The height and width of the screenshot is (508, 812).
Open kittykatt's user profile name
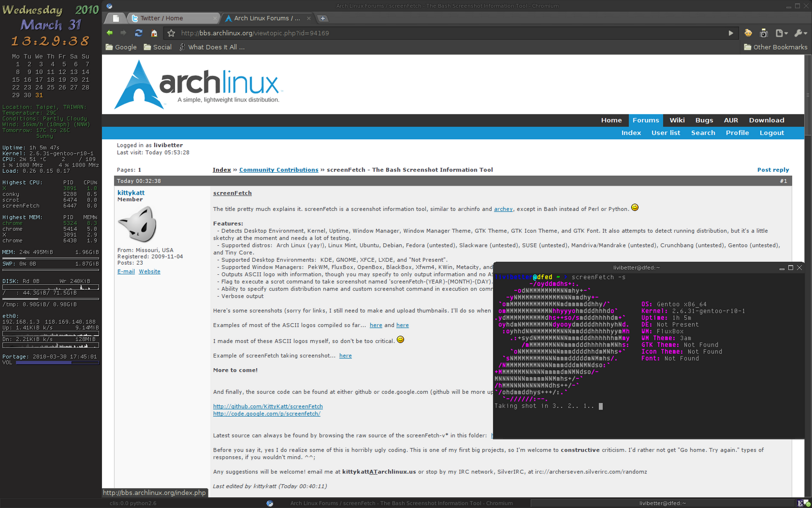(131, 193)
